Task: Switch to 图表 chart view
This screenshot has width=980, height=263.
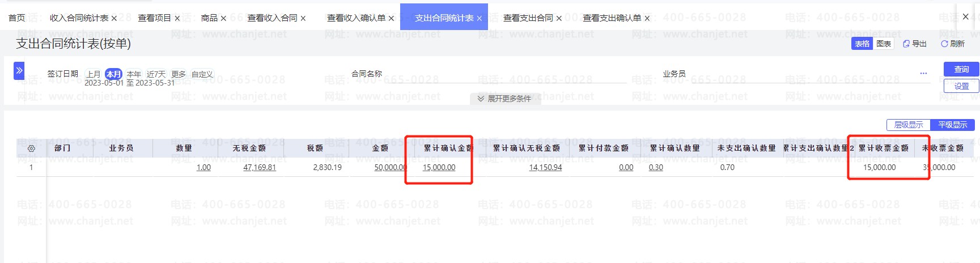Action: tap(883, 44)
